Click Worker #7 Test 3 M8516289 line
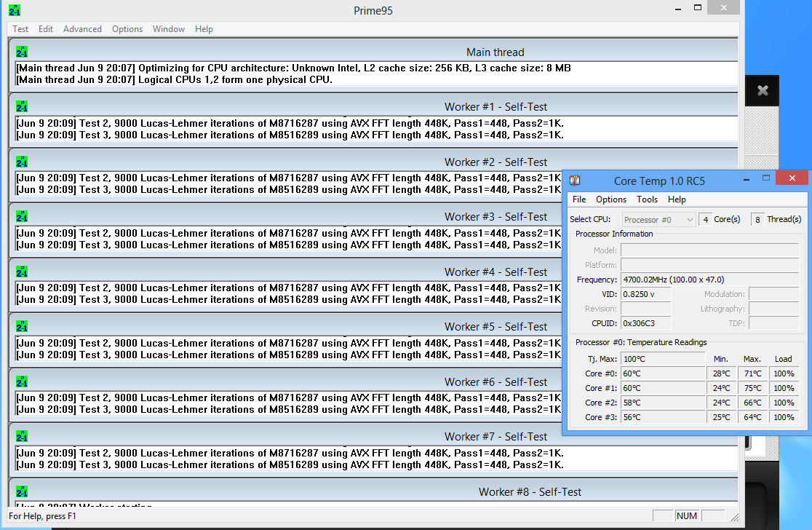 pyautogui.click(x=290, y=464)
